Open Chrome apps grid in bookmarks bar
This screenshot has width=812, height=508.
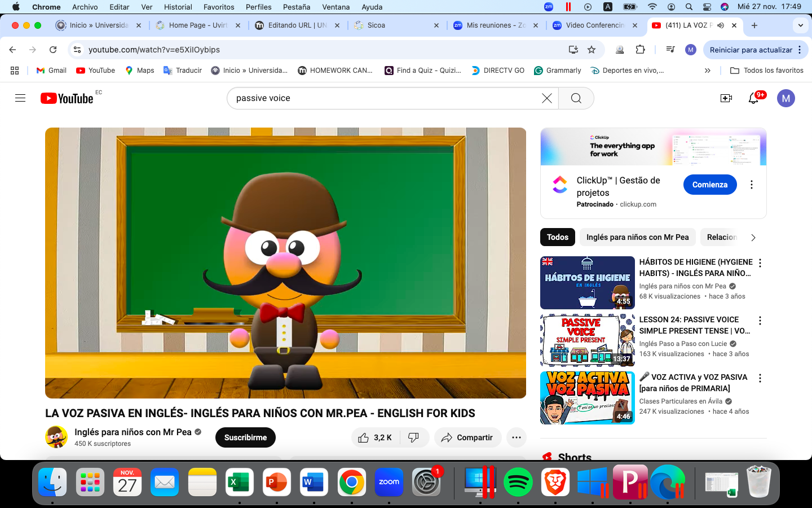tap(15, 71)
